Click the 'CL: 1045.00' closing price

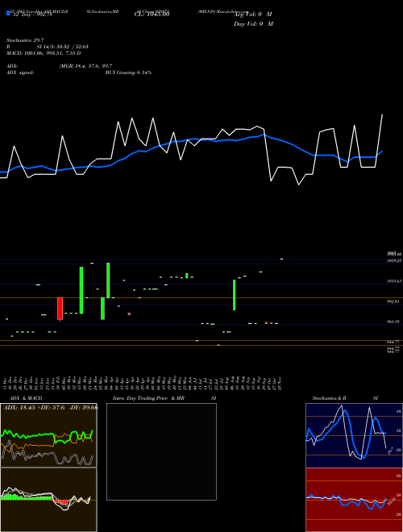tap(152, 14)
